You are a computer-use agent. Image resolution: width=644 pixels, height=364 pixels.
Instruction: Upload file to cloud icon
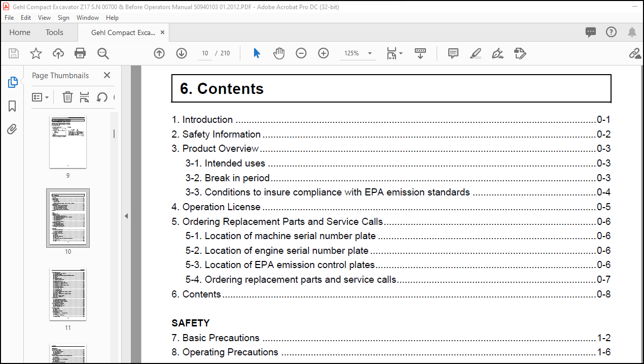tap(58, 53)
